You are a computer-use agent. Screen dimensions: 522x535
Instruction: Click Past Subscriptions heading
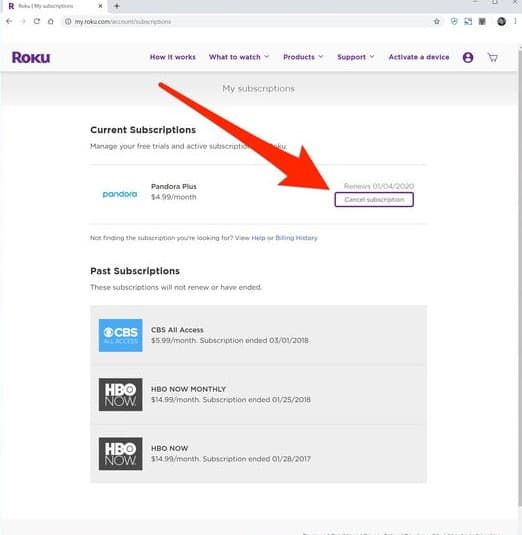(x=135, y=271)
